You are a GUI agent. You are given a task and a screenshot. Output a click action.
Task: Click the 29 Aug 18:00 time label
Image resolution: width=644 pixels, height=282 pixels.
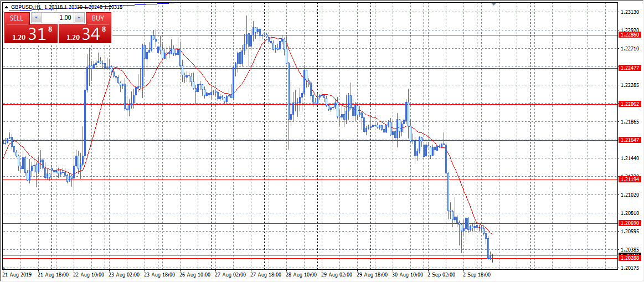(373, 274)
